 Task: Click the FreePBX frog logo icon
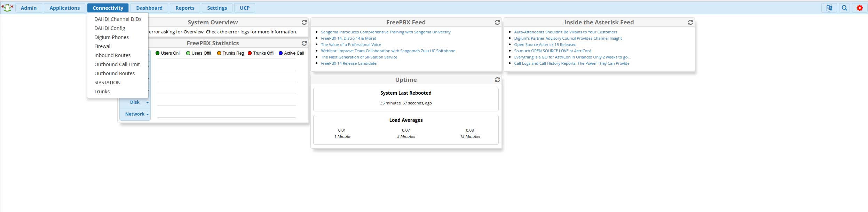pyautogui.click(x=7, y=8)
